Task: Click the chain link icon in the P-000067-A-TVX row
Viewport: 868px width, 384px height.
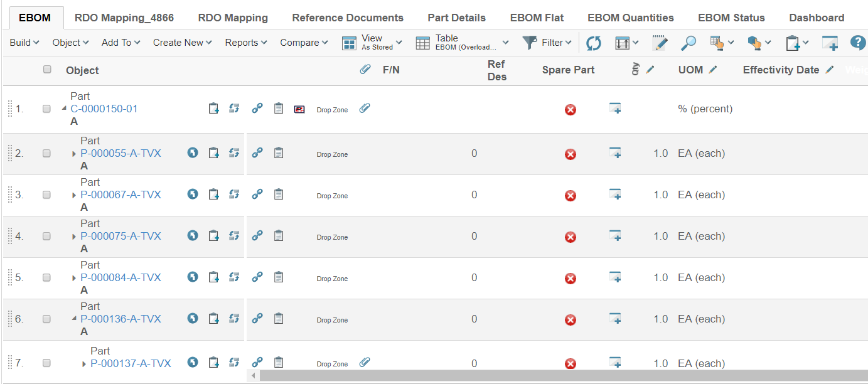Action: click(x=257, y=195)
